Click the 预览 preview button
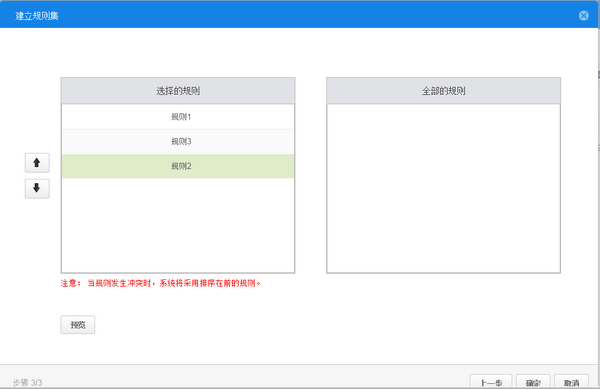This screenshot has height=389, width=600. click(x=78, y=325)
